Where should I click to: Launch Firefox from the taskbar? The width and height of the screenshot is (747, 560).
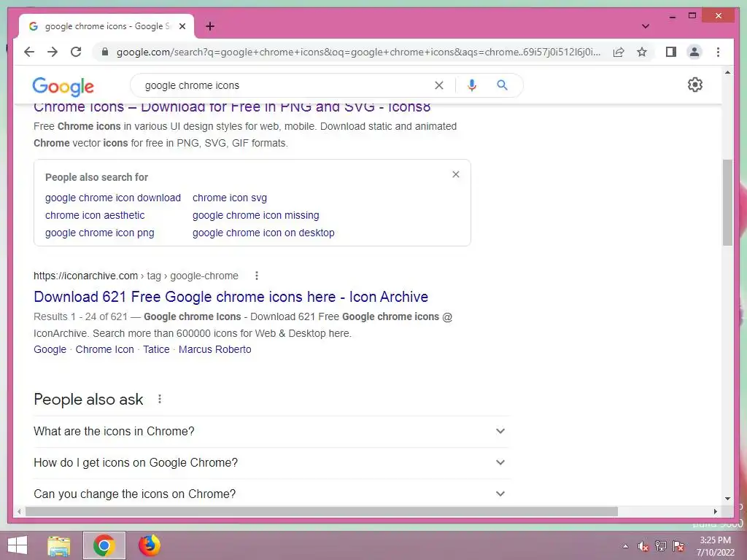[150, 545]
